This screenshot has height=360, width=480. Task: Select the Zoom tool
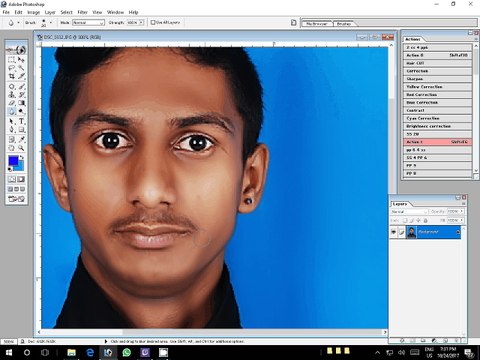coord(21,148)
